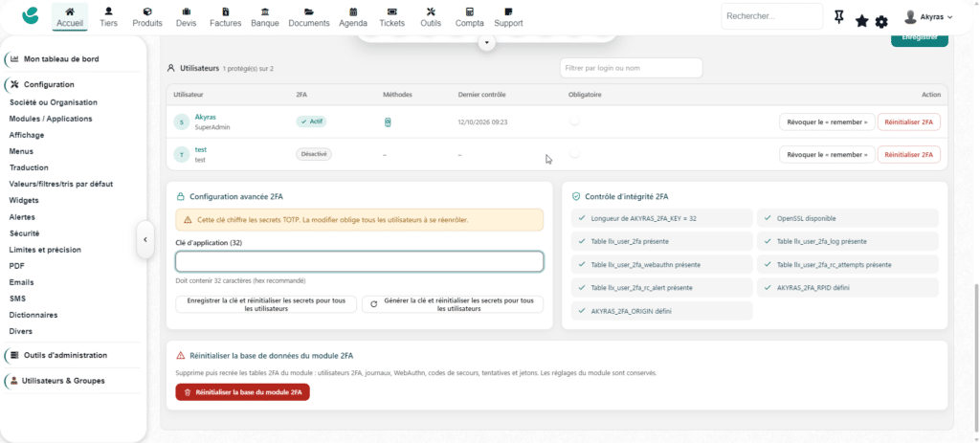Open the Support menu
Viewport: 980px width, 443px height.
point(508,17)
